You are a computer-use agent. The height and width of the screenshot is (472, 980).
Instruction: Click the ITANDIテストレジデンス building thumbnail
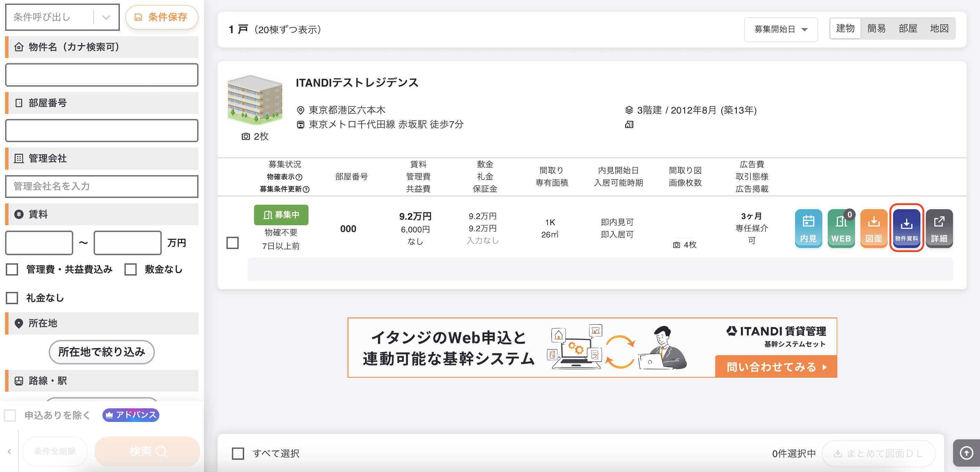255,100
